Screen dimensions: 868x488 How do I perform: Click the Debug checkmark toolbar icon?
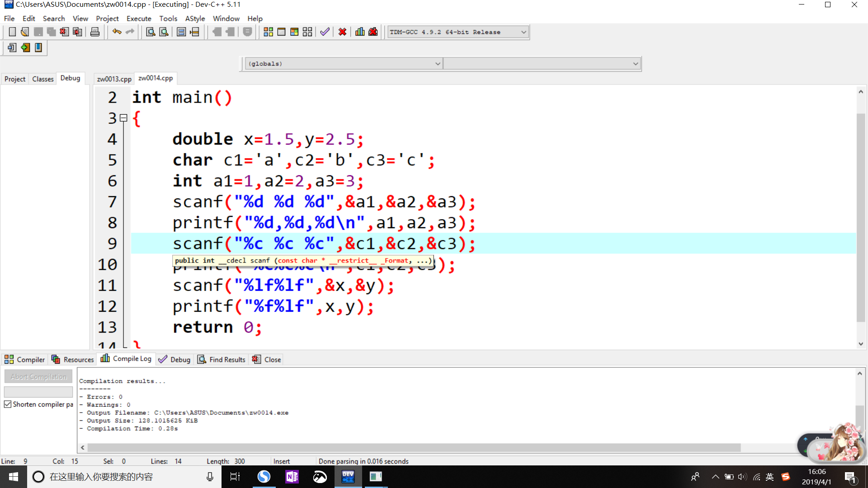pyautogui.click(x=325, y=32)
